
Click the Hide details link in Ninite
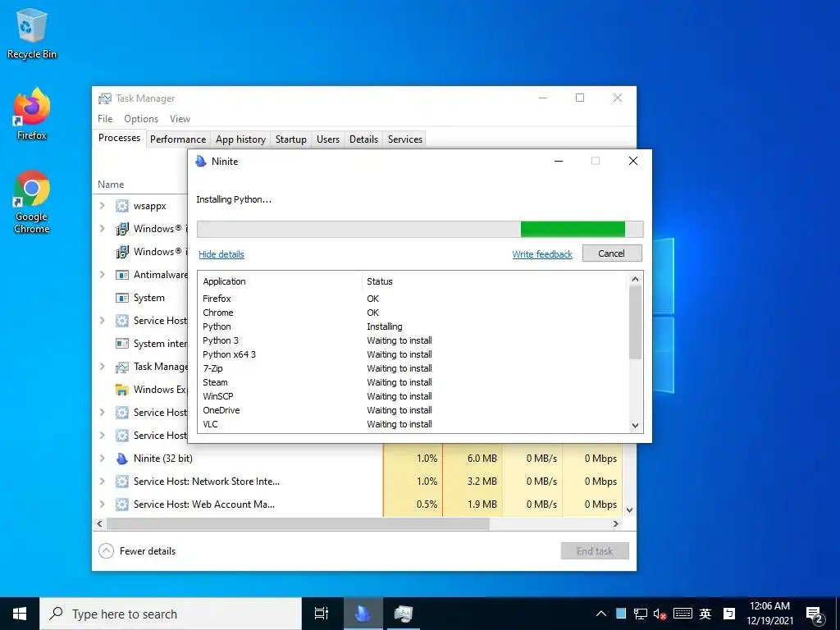click(x=221, y=254)
